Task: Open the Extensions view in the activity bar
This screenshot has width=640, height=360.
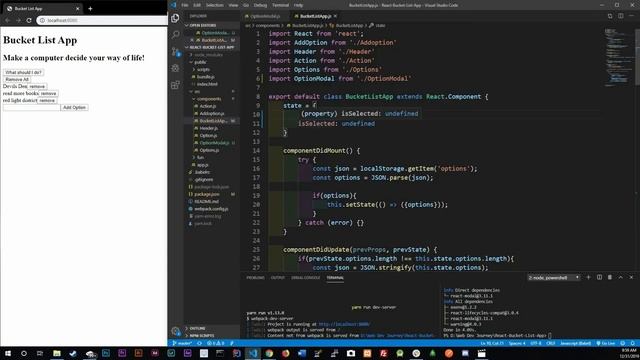Action: (176, 85)
